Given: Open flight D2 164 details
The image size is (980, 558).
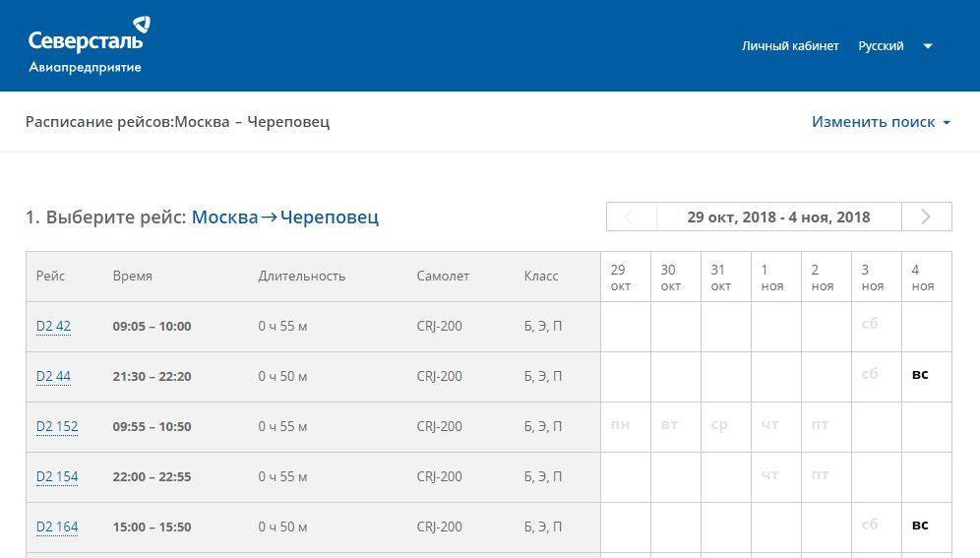Looking at the screenshot, I should pyautogui.click(x=57, y=527).
